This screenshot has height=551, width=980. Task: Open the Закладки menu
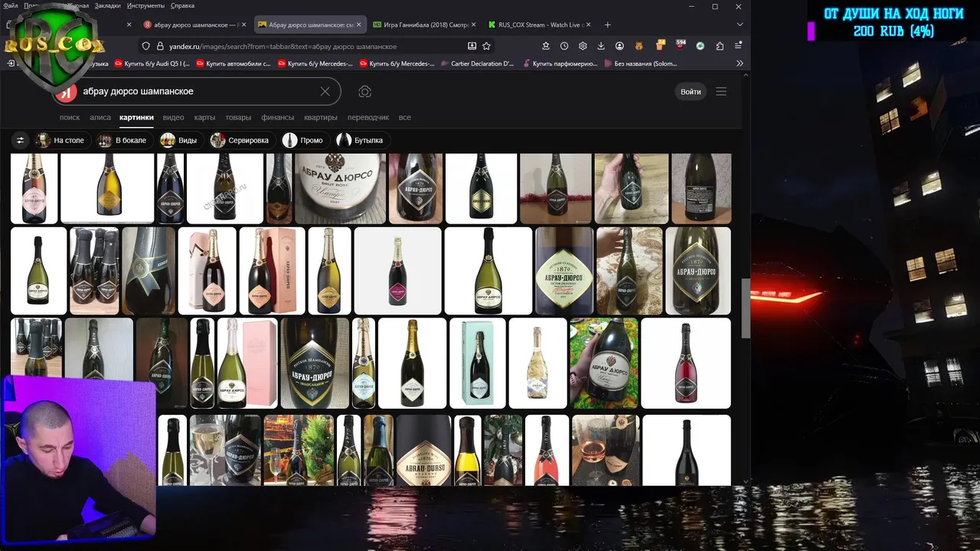point(107,5)
